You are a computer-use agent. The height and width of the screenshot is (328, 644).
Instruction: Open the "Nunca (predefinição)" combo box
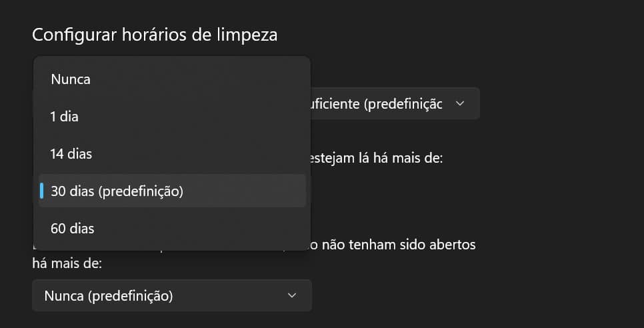(x=171, y=295)
